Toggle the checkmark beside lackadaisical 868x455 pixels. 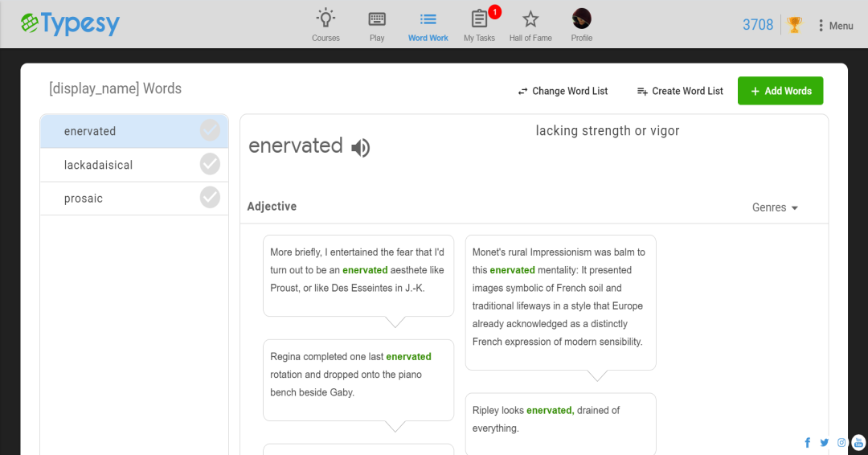(210, 165)
